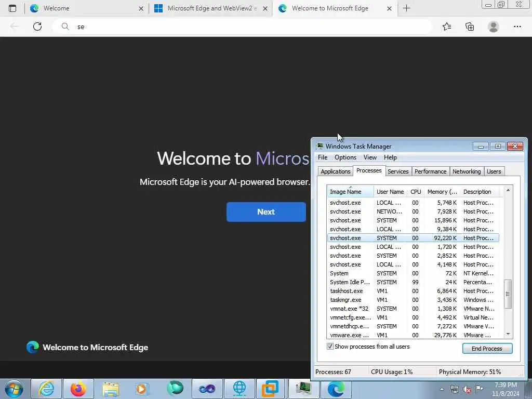The image size is (532, 399).
Task: Open Edge favorites star icon
Action: (x=447, y=26)
